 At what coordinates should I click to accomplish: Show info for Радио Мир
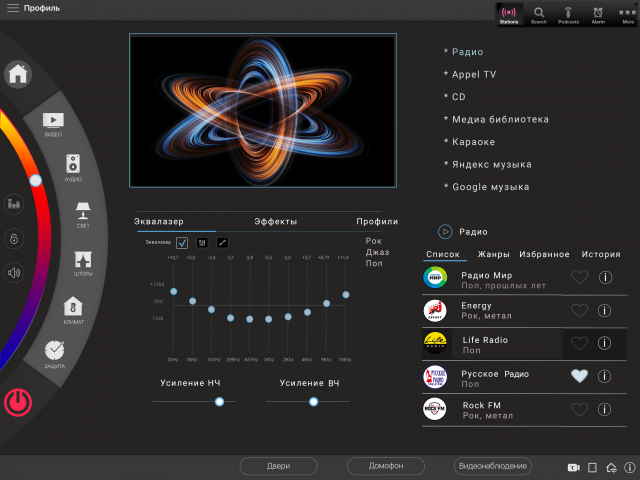point(605,278)
